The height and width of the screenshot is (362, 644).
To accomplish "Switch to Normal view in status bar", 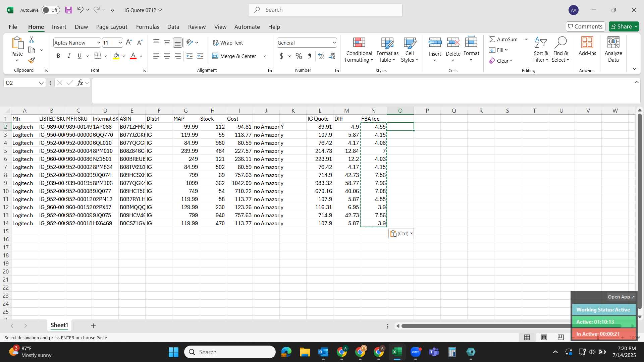I will point(527,337).
